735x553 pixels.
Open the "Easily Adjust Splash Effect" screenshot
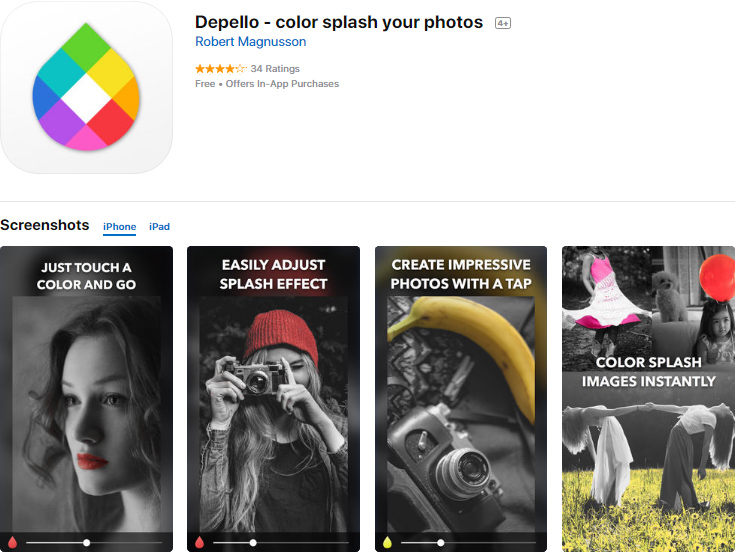pyautogui.click(x=273, y=400)
